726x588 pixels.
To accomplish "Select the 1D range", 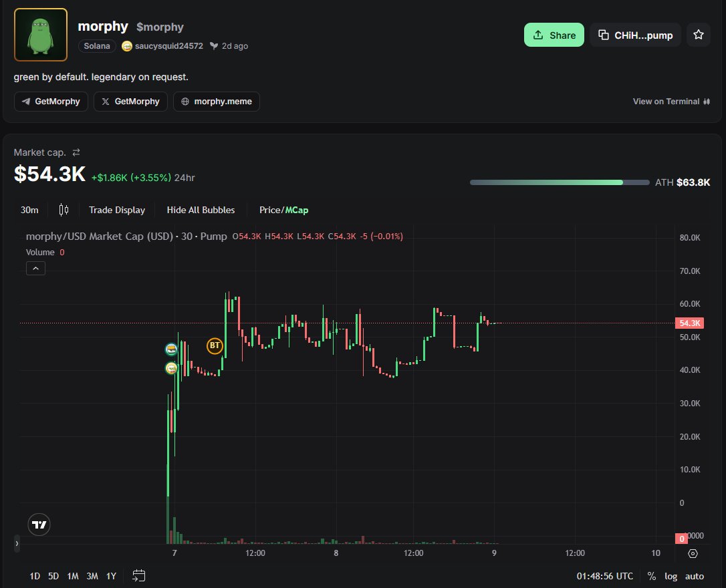I will (x=35, y=576).
